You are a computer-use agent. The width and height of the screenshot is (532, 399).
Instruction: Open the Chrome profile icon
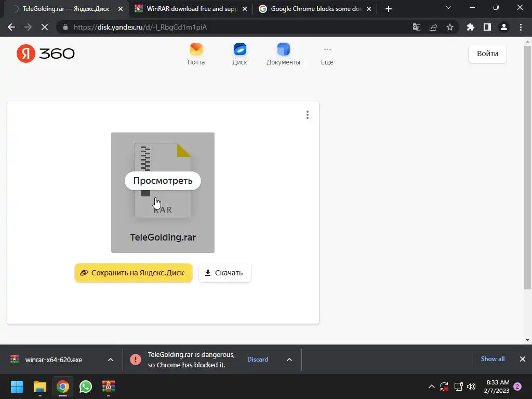click(504, 27)
